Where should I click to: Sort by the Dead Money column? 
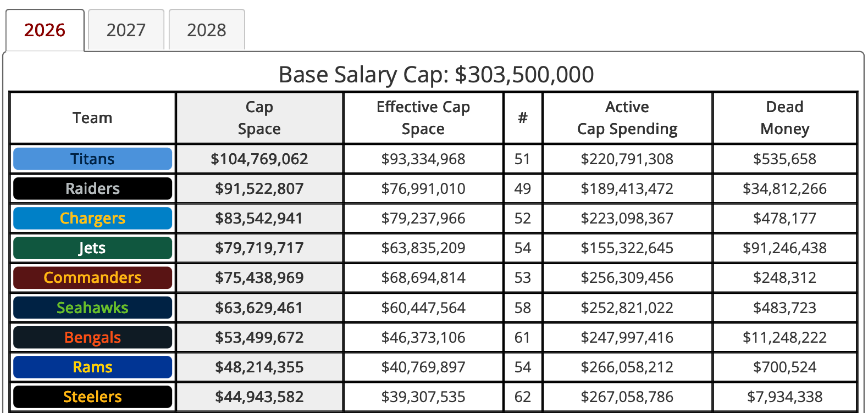click(x=784, y=118)
